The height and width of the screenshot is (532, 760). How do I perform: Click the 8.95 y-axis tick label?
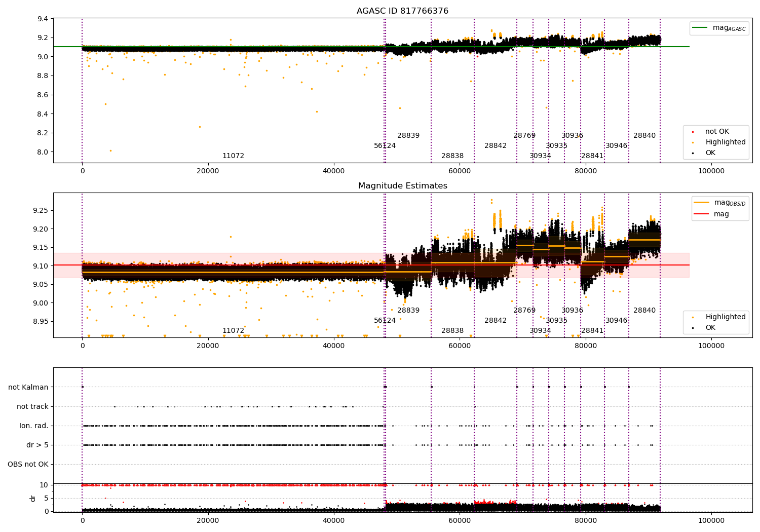pyautogui.click(x=41, y=322)
